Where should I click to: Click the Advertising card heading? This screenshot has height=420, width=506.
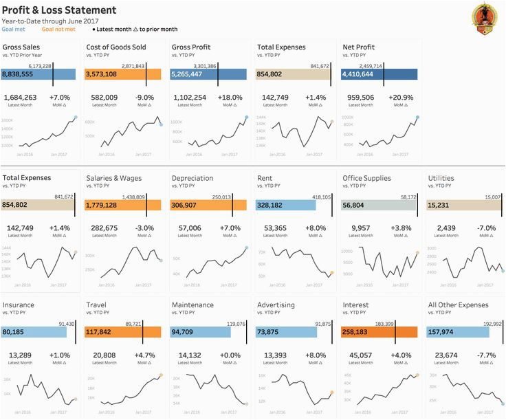pyautogui.click(x=276, y=305)
